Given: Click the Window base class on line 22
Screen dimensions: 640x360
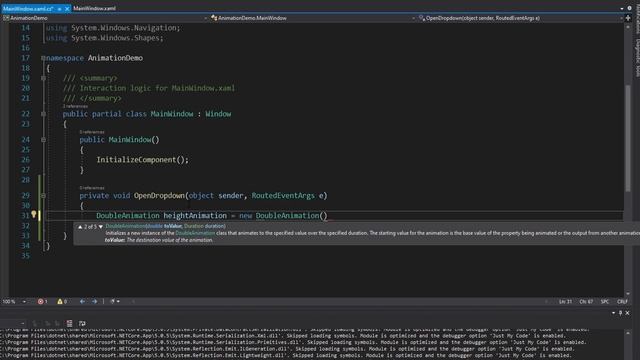Looking at the screenshot, I should click(218, 114).
